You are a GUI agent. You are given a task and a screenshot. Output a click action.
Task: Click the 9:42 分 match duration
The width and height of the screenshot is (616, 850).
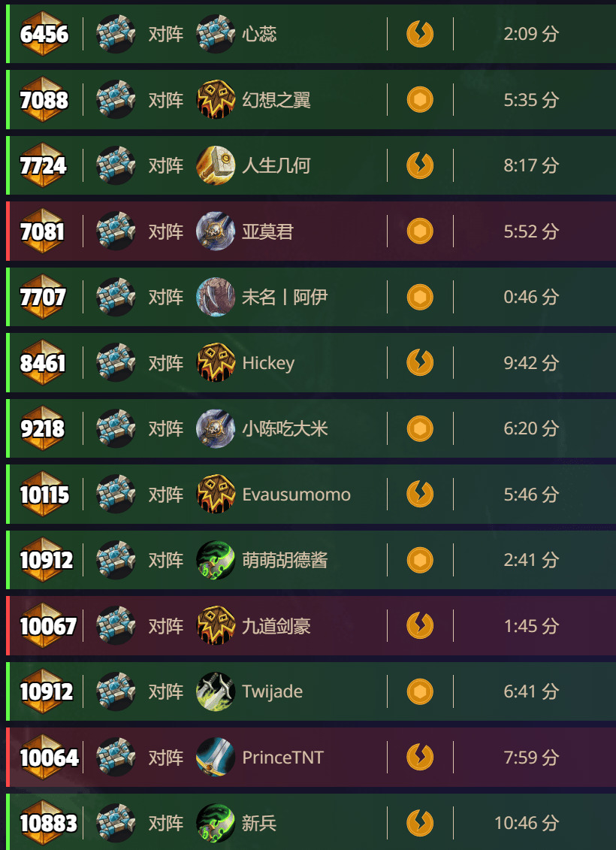point(531,363)
